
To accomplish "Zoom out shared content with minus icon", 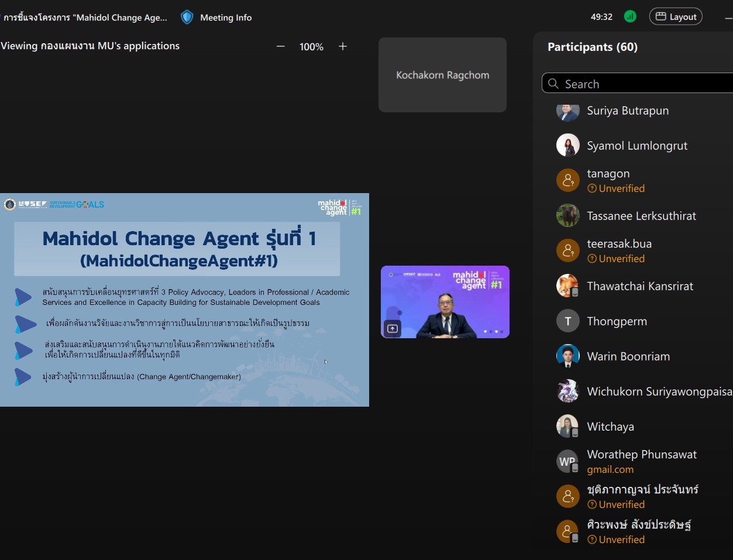I will point(281,46).
